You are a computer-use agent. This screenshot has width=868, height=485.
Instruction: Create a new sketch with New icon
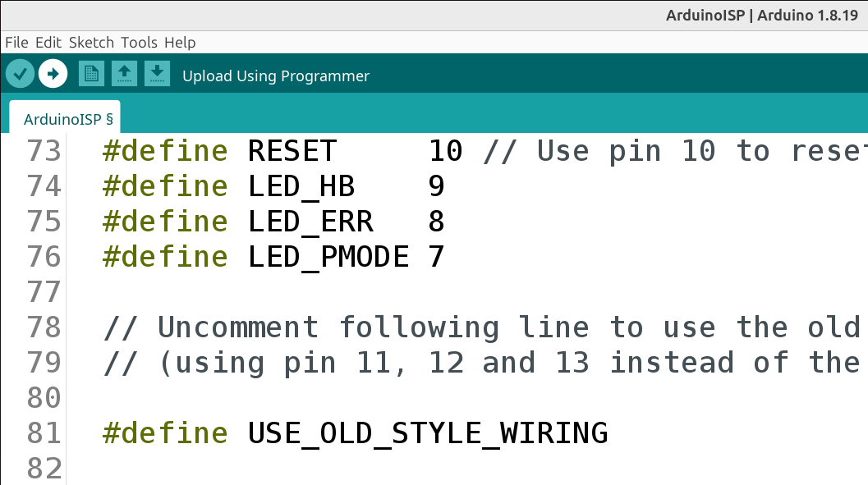pos(91,74)
